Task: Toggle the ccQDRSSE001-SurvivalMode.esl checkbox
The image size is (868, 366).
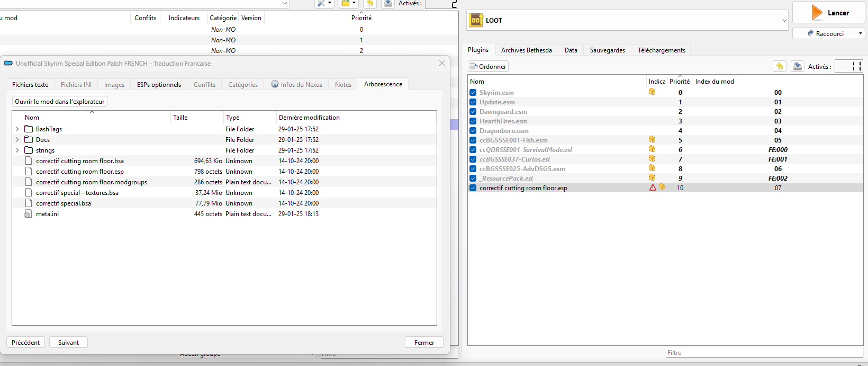Action: click(473, 149)
